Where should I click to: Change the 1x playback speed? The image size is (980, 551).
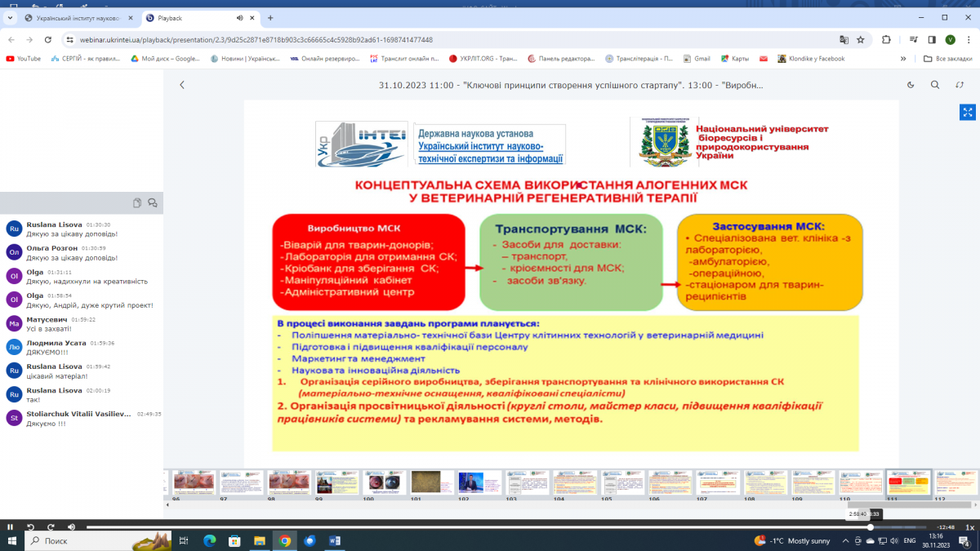[x=969, y=527]
